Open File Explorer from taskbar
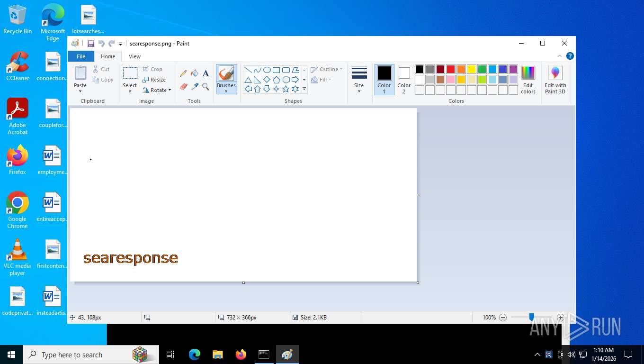Screen dimensions: 644x364 pyautogui.click(x=218, y=355)
